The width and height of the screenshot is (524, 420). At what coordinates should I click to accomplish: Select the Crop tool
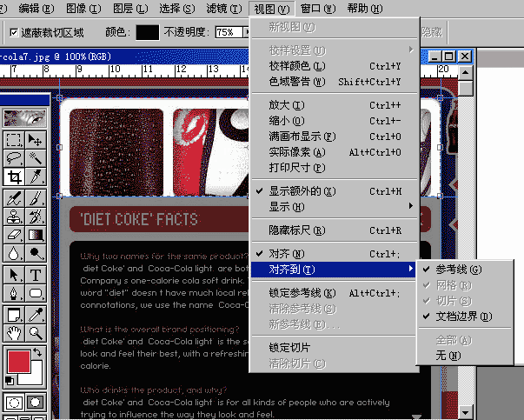[14, 177]
